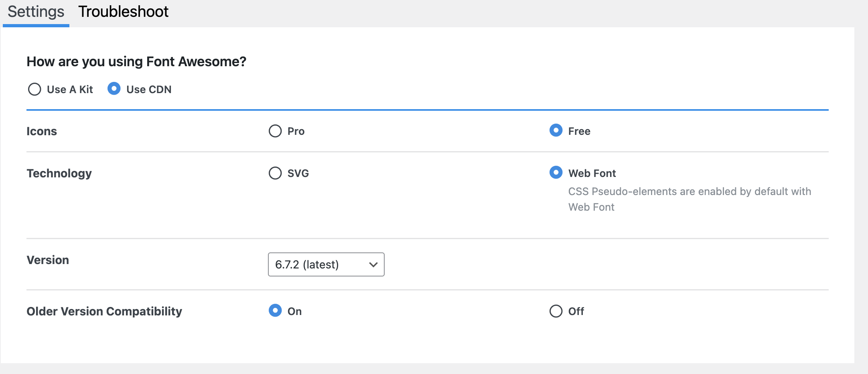Set Older Version Compatibility to Off
The width and height of the screenshot is (868, 374).
(x=556, y=311)
